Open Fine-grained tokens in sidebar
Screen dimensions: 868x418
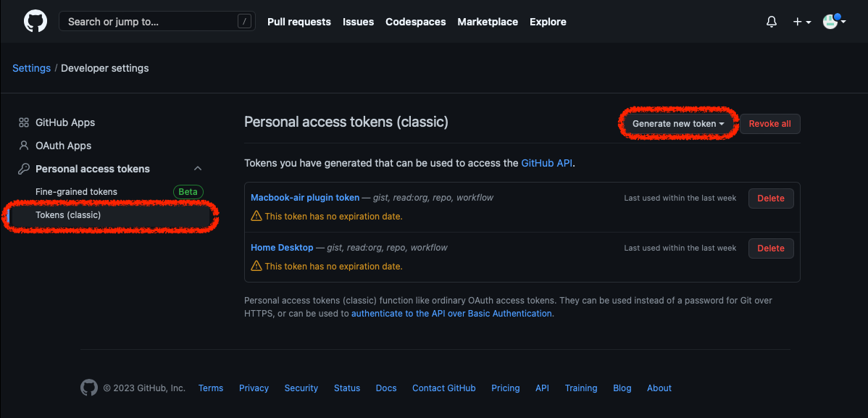(76, 191)
